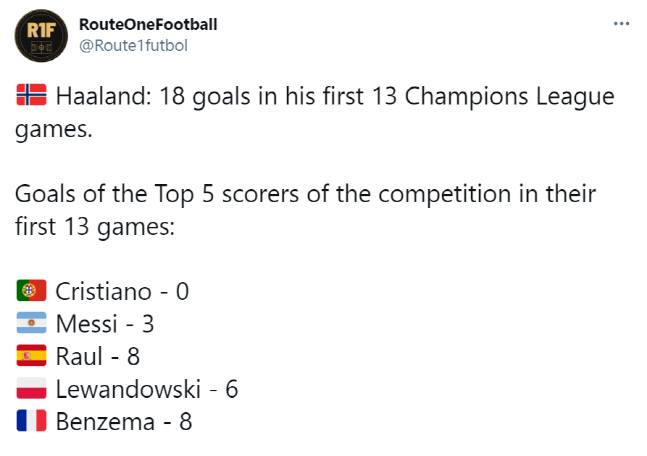Image resolution: width=647 pixels, height=456 pixels.
Task: Click the Poland flag beside Lewandowski
Action: [x=32, y=389]
